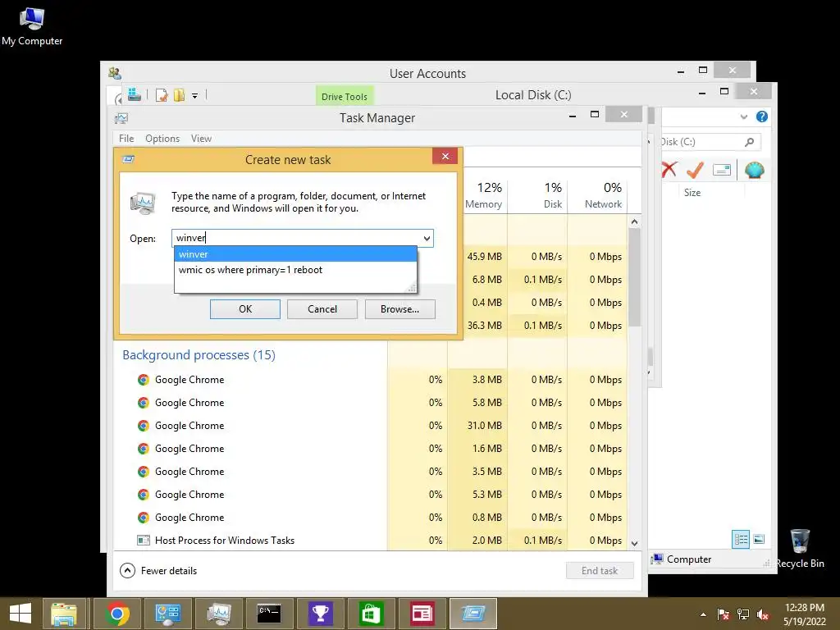The height and width of the screenshot is (630, 840).
Task: Select Host Process for Windows Tasks row
Action: click(x=370, y=541)
